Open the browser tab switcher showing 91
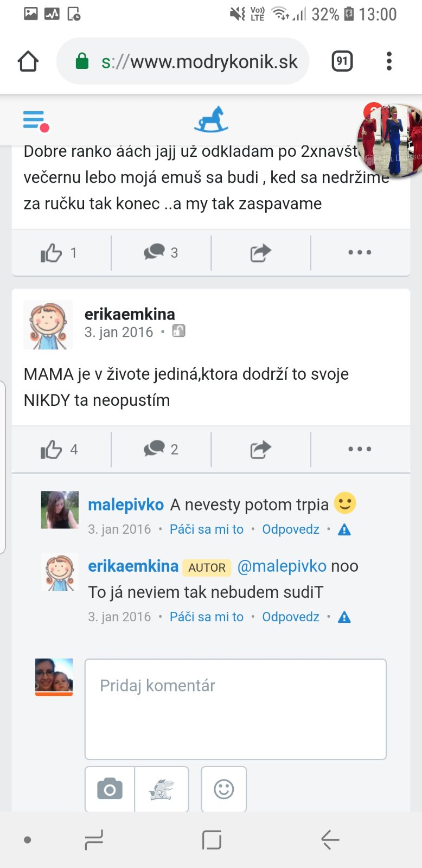 point(342,61)
